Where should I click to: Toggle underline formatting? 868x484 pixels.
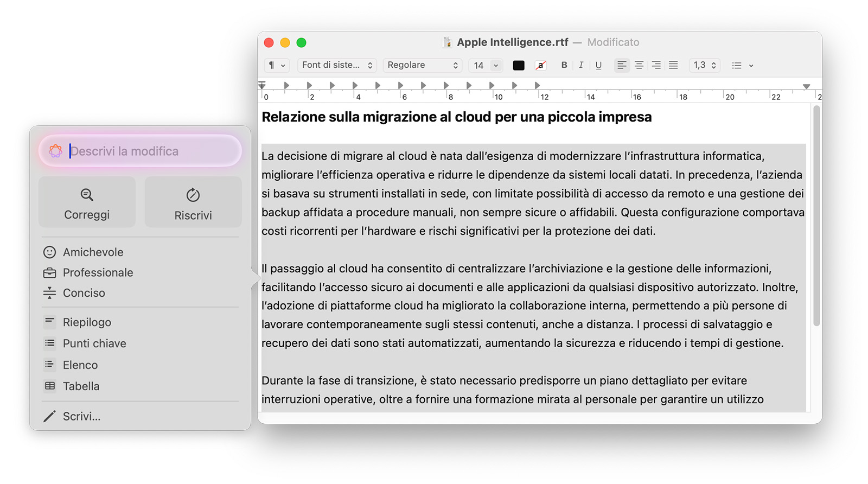point(598,65)
